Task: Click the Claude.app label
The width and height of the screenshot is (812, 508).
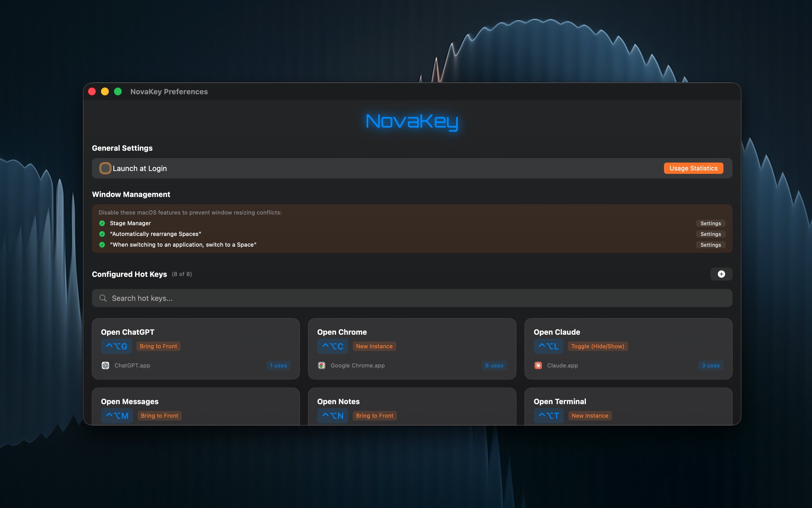Action: pyautogui.click(x=562, y=365)
